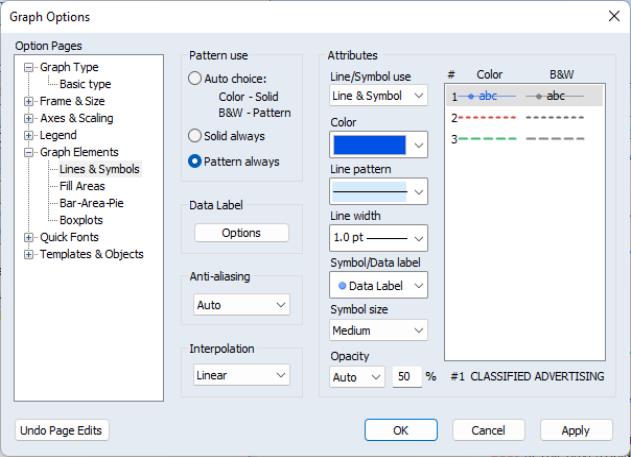Viewport: 631px width, 457px height.
Task: Choose Pattern always radio button
Action: click(x=196, y=161)
